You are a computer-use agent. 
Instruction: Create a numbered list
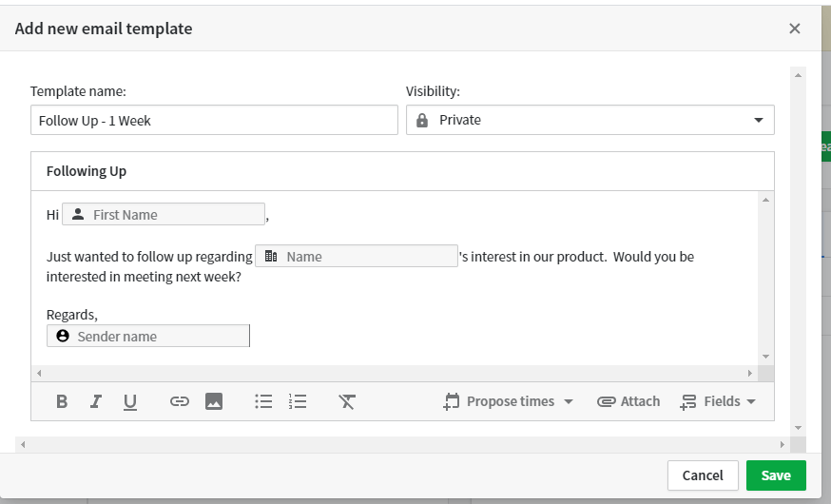click(x=298, y=401)
